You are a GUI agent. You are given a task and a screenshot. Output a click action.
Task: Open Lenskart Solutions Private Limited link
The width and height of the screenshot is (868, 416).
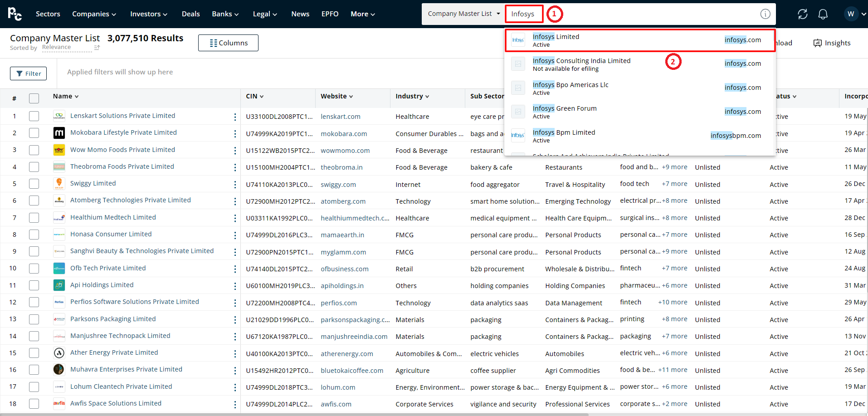point(122,116)
